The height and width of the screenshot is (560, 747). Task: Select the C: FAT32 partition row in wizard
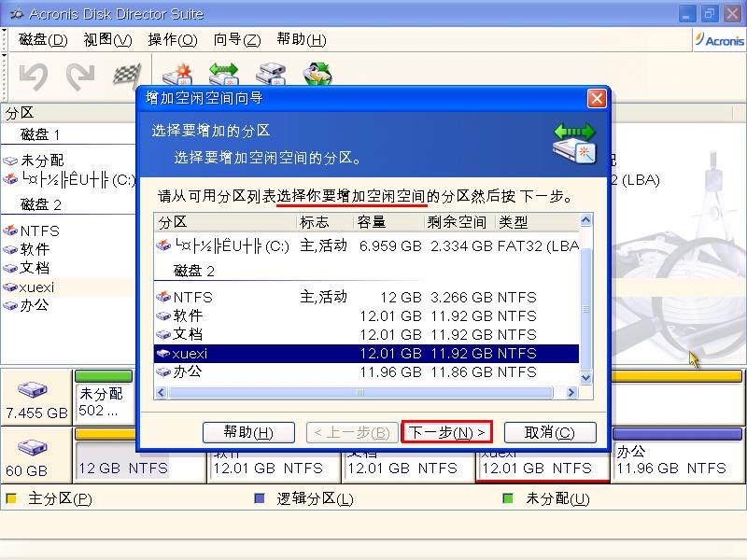coord(366,245)
